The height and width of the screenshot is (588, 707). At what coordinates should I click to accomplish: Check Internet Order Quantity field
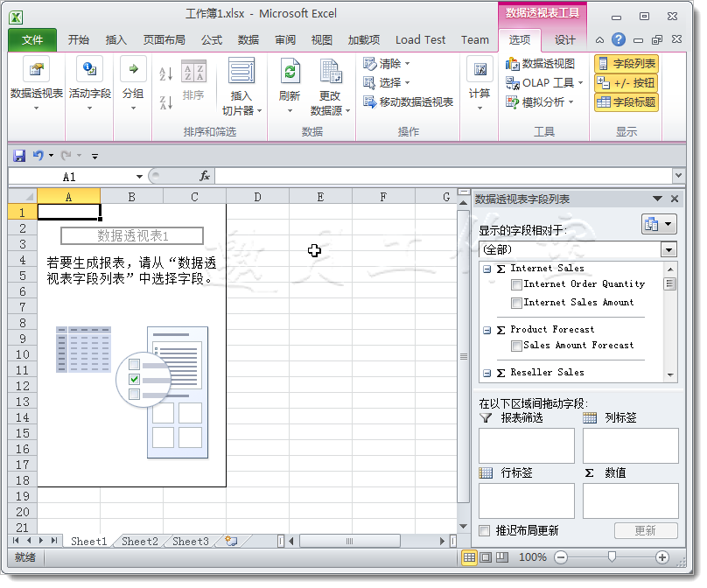[516, 284]
